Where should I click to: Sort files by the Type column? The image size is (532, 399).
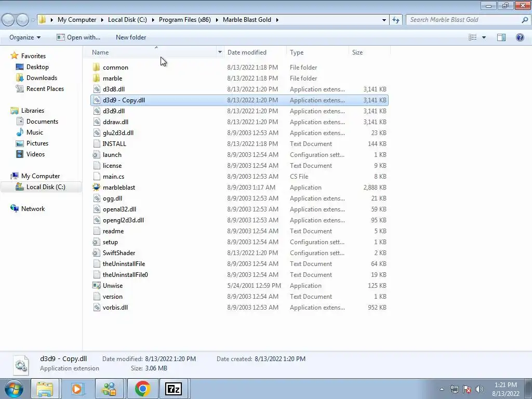(297, 52)
